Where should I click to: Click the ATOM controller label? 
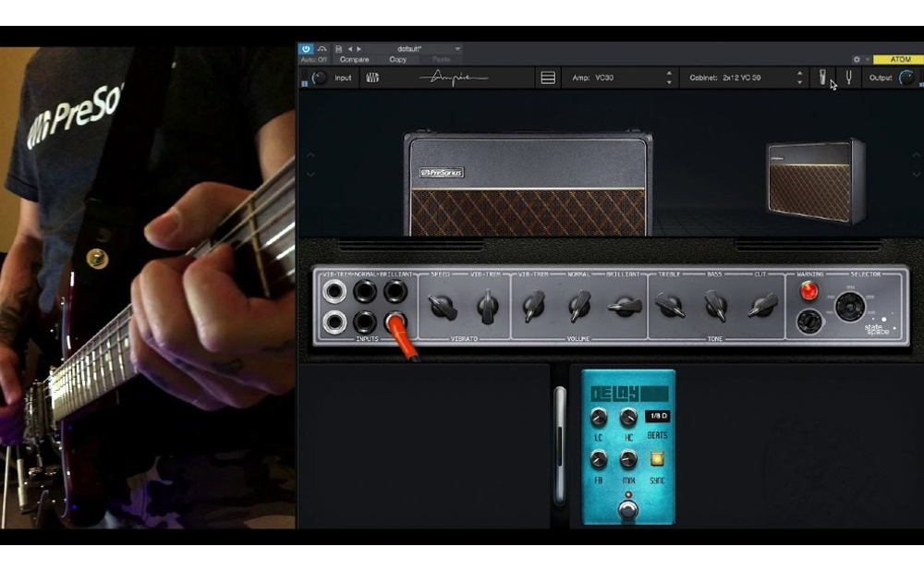(x=897, y=59)
